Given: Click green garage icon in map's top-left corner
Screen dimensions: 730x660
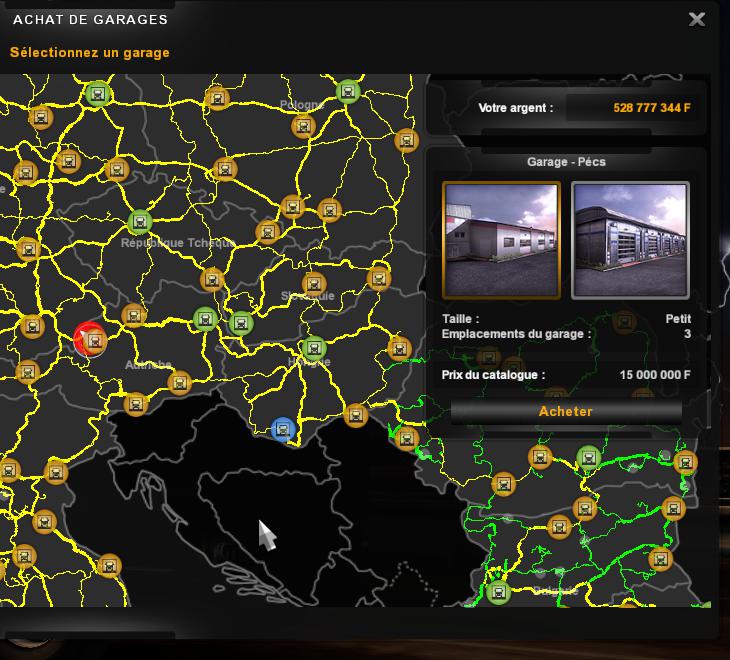Looking at the screenshot, I should (97, 94).
